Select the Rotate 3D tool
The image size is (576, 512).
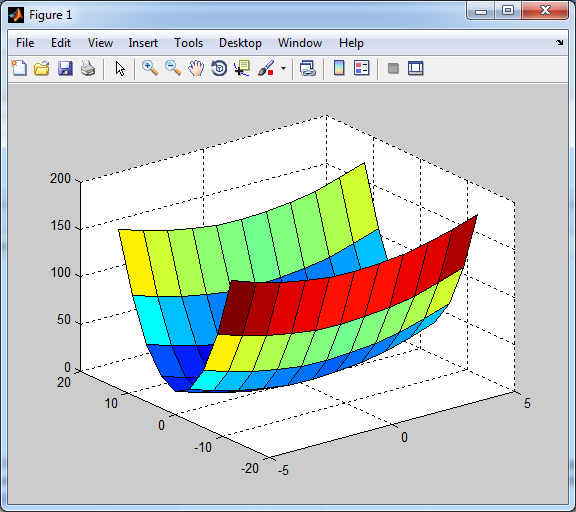[x=219, y=68]
